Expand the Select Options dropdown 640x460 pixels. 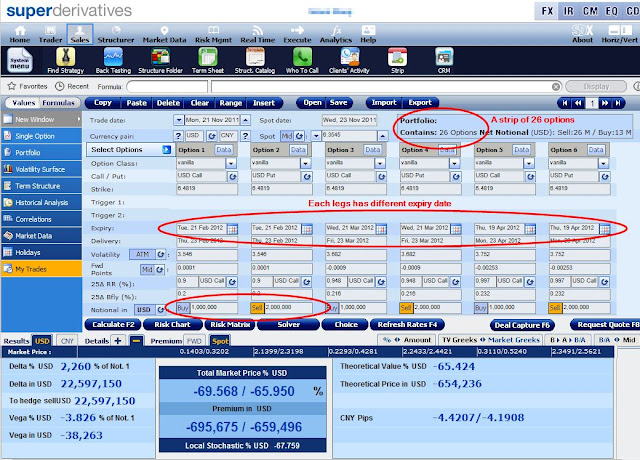click(x=167, y=149)
